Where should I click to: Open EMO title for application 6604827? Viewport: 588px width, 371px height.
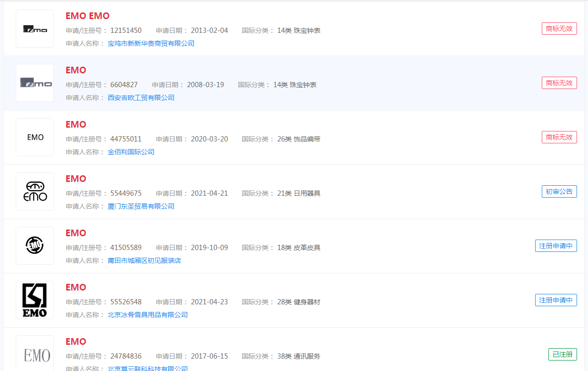point(76,70)
